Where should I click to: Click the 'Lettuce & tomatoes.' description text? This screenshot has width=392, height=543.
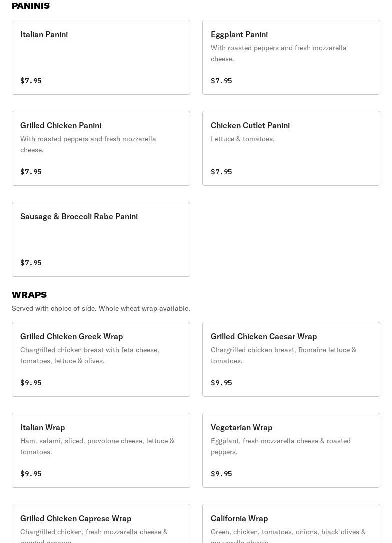pos(243,139)
